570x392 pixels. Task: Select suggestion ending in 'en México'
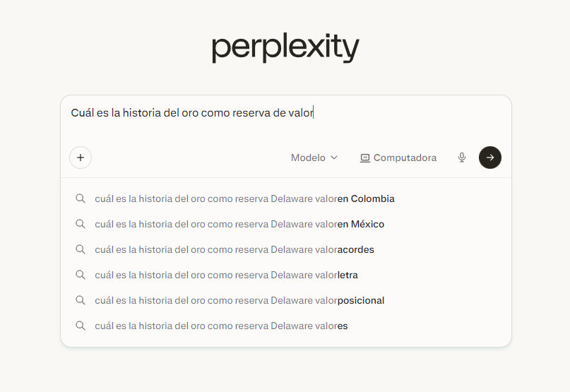[239, 224]
